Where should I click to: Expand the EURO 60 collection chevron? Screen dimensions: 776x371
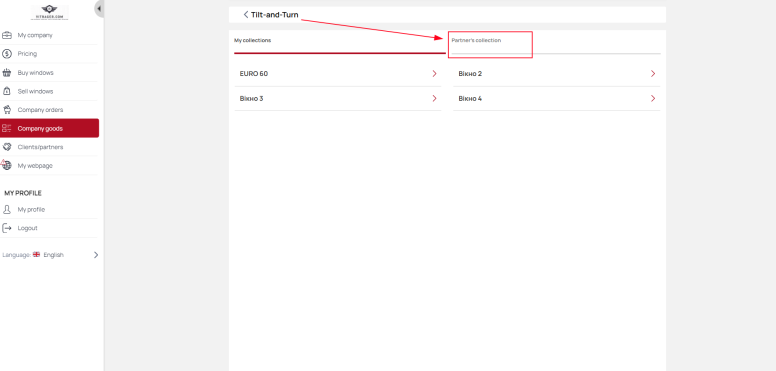click(x=435, y=74)
